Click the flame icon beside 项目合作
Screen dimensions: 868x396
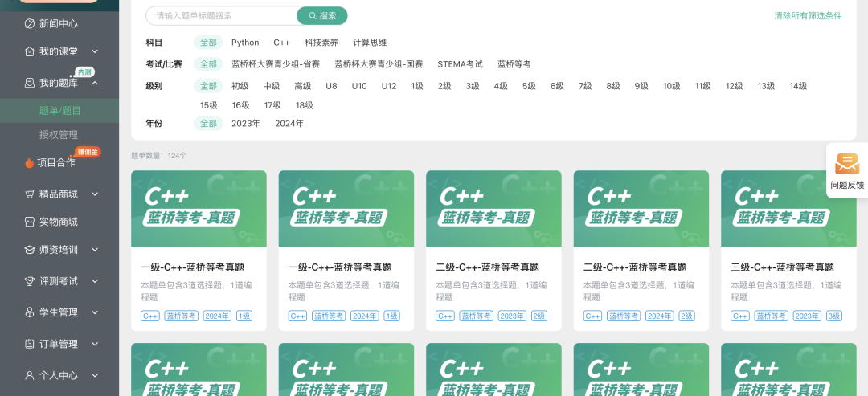[30, 162]
